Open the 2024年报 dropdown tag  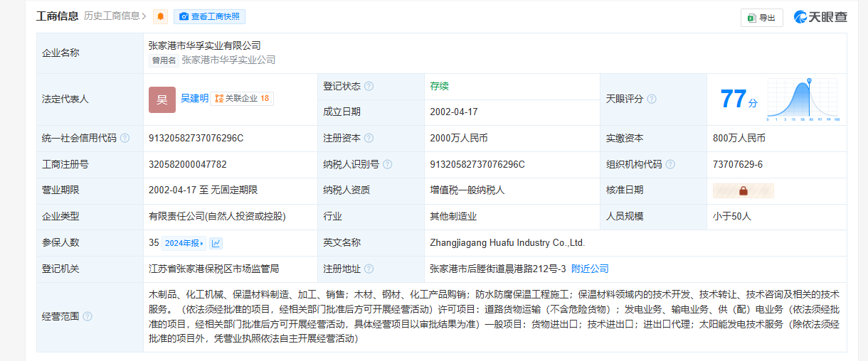(x=184, y=243)
